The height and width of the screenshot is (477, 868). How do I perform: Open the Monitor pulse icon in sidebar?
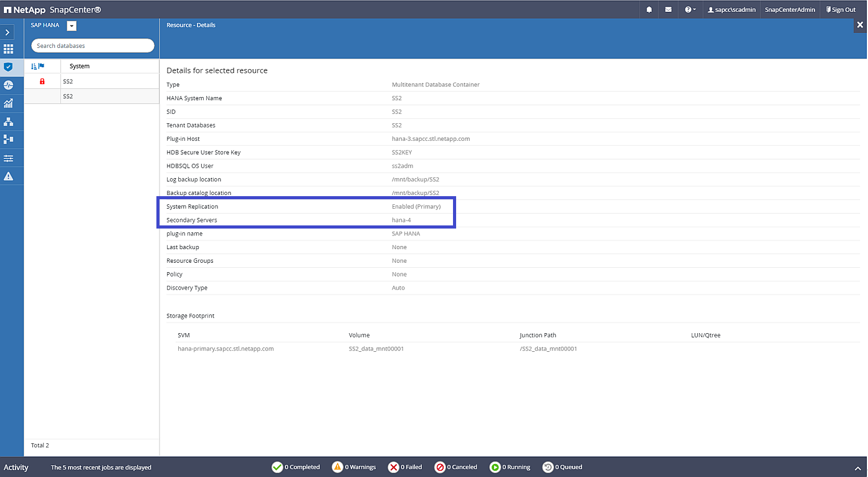(x=8, y=85)
